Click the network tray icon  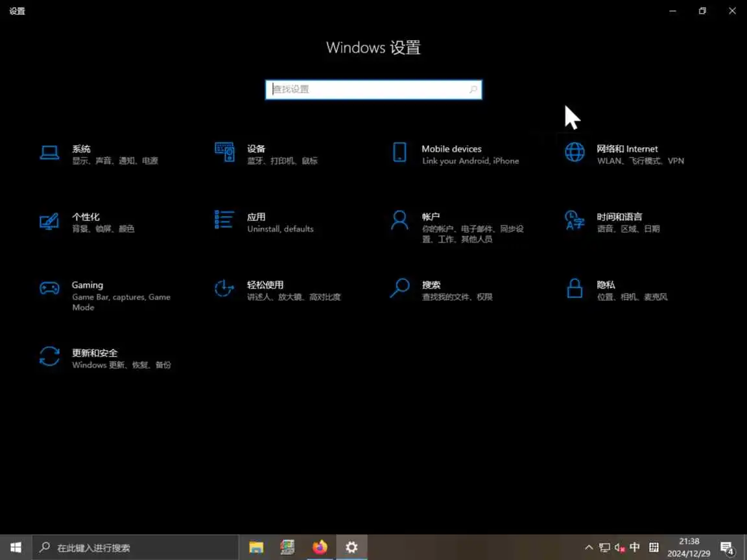coord(604,548)
